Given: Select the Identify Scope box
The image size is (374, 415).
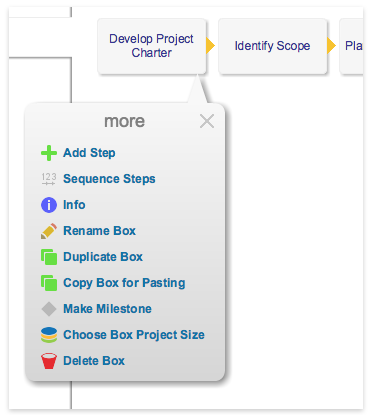Looking at the screenshot, I should [x=272, y=46].
